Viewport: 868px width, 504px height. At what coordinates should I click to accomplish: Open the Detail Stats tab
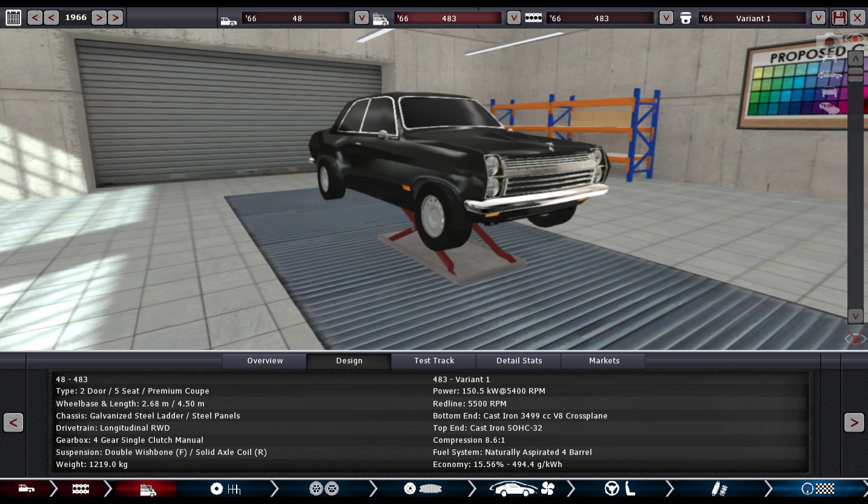[519, 361]
